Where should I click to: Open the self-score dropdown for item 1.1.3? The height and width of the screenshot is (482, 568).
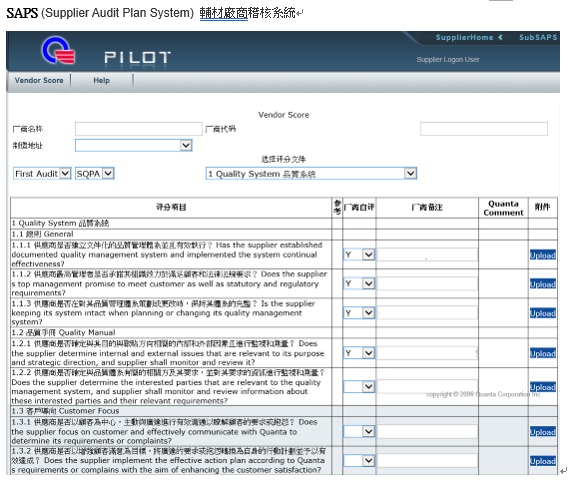(359, 313)
